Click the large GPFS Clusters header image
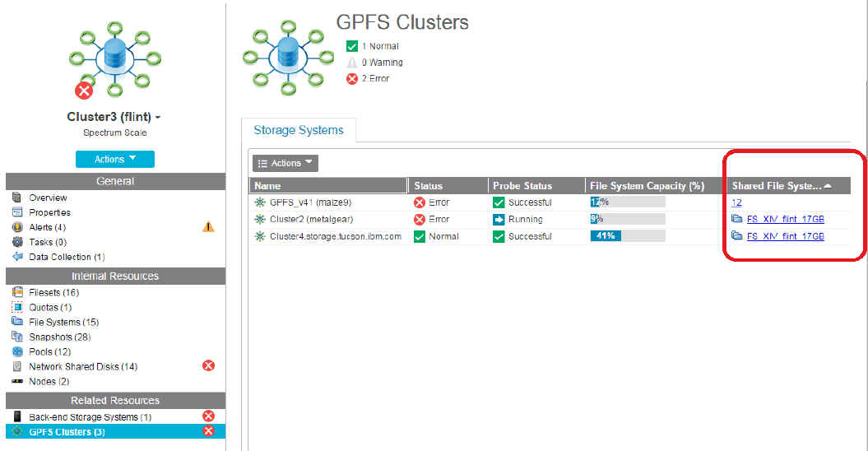 288,57
